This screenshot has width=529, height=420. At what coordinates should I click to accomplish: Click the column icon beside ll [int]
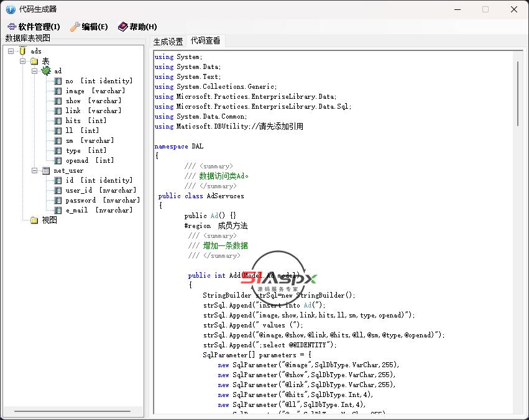[x=58, y=130]
